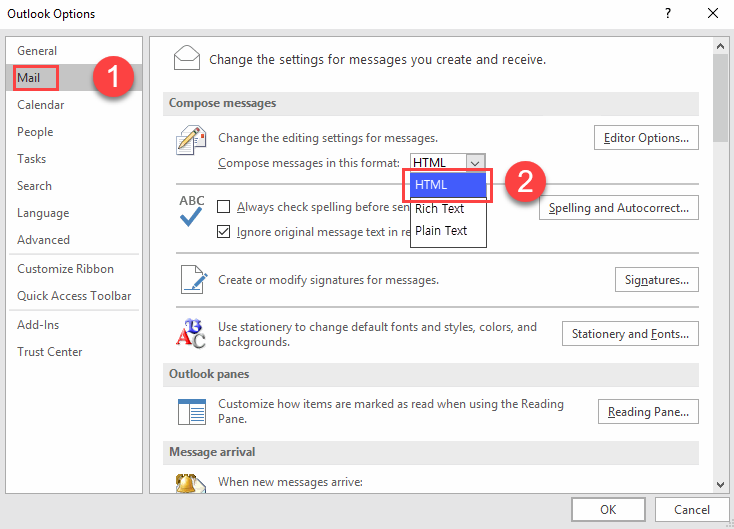Open the help question mark
The image size is (734, 529).
[668, 13]
